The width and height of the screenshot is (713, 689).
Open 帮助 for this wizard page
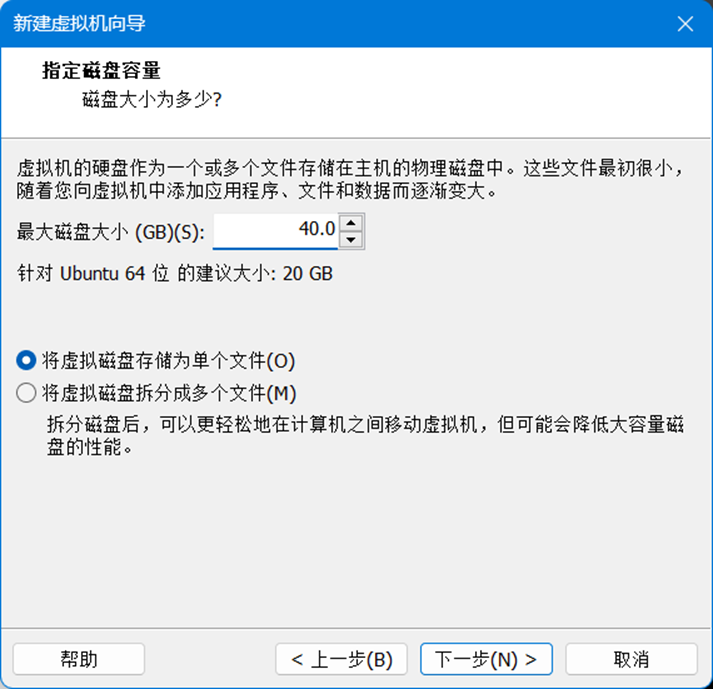click(x=79, y=659)
